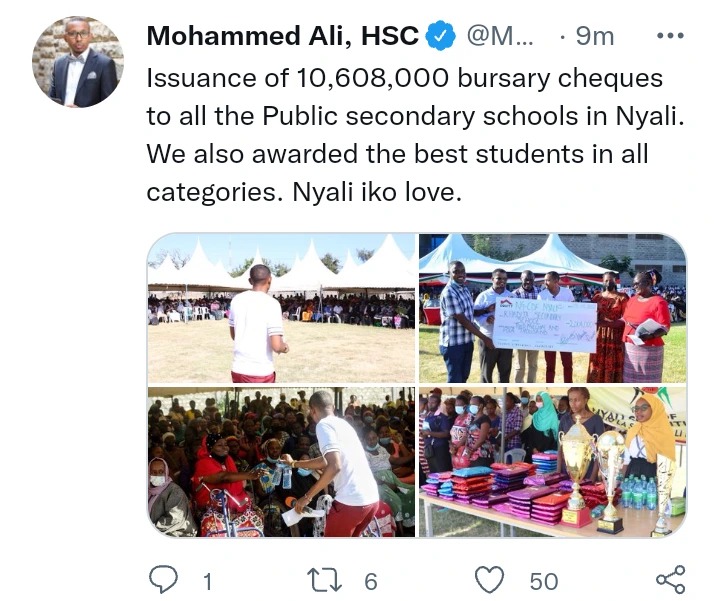The width and height of the screenshot is (720, 601).
Task: View photo of man handing water bottles
Action: (x=281, y=462)
